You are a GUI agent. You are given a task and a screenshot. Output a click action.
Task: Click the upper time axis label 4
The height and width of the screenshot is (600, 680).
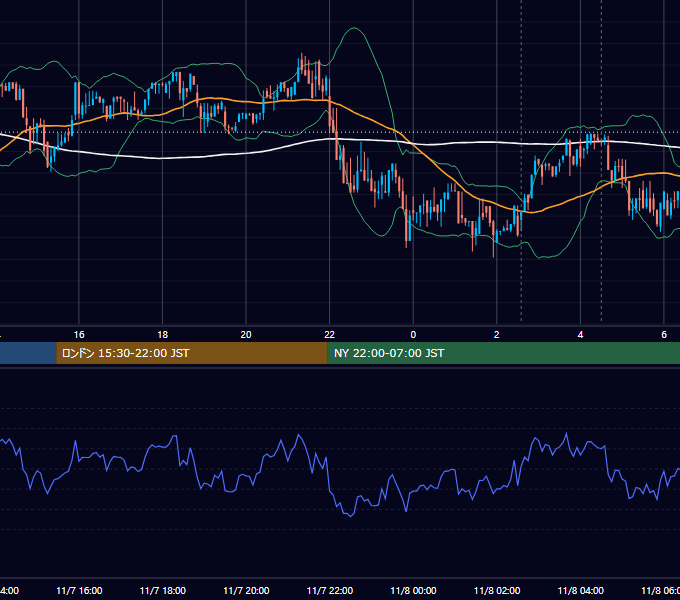580,335
